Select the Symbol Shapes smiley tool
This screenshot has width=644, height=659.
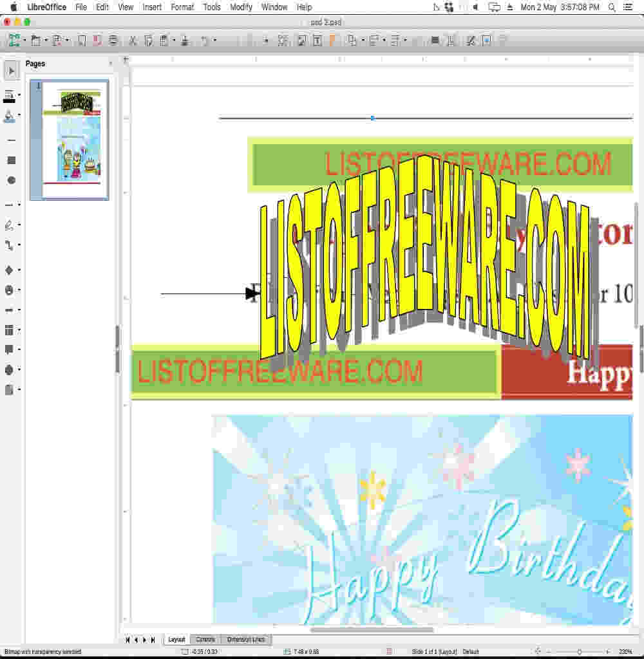(9, 290)
